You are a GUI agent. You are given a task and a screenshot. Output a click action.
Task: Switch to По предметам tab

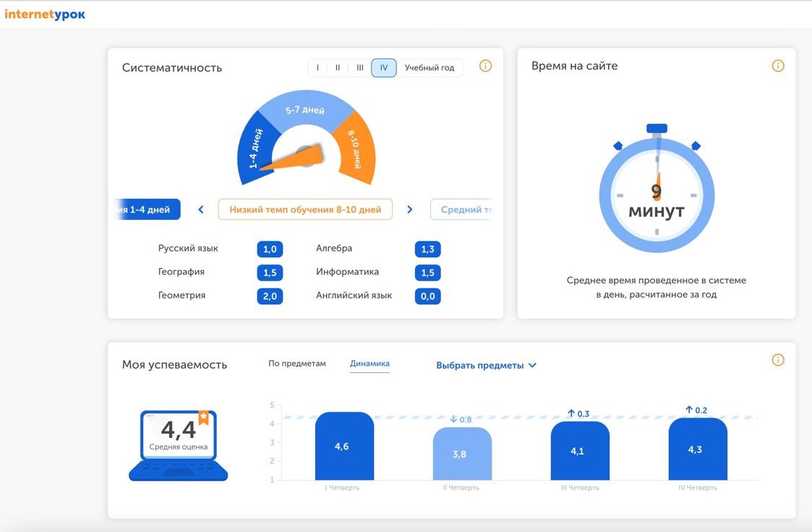click(296, 364)
